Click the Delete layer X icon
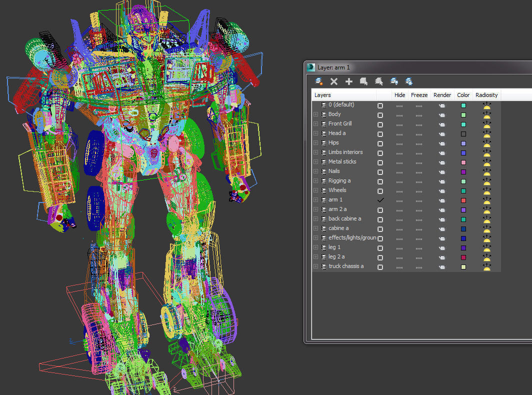532x395 pixels. 334,81
